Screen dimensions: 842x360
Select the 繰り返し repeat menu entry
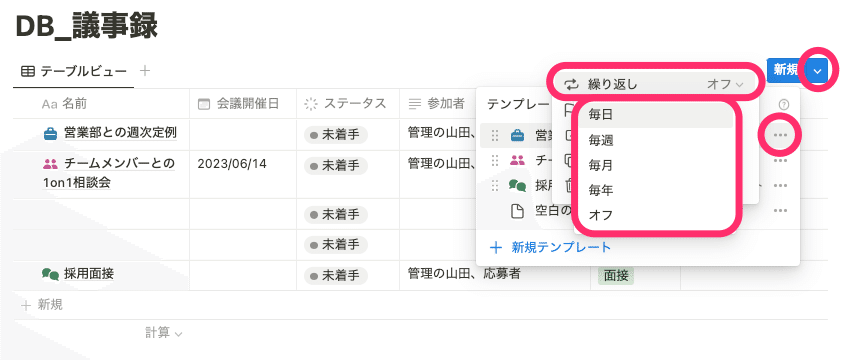[x=655, y=84]
